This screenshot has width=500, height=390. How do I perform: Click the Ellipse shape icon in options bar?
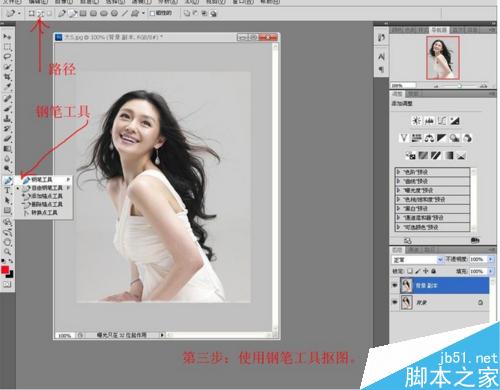tap(104, 13)
